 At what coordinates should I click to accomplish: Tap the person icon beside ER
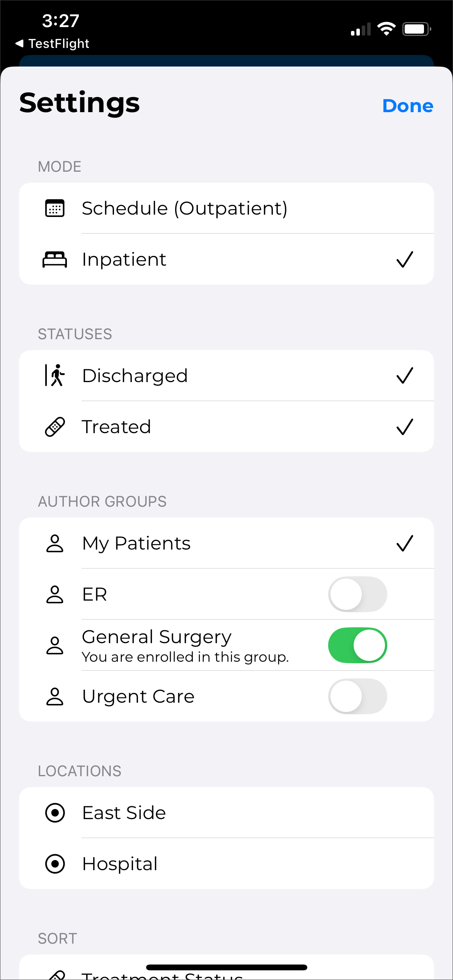tap(55, 594)
